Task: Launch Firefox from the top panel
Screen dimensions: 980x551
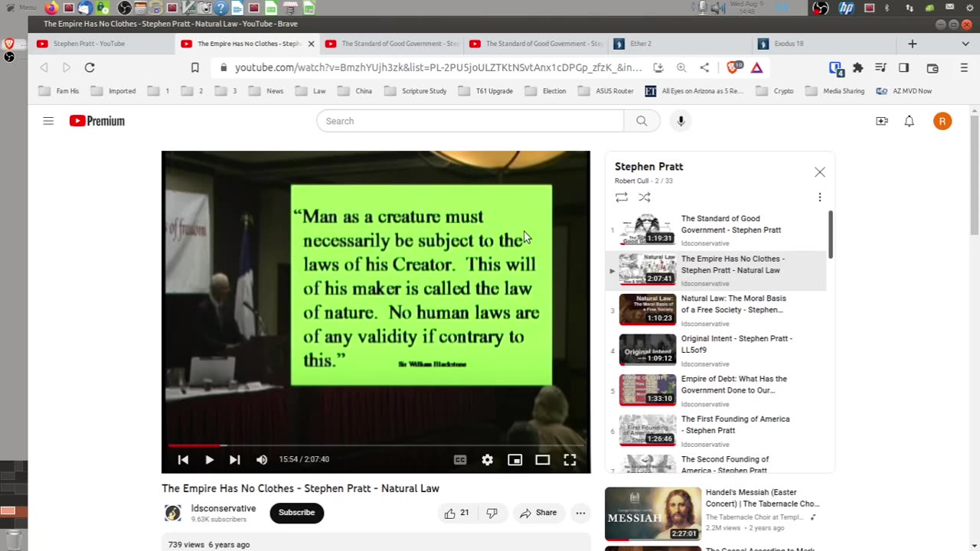Action: 51,8
